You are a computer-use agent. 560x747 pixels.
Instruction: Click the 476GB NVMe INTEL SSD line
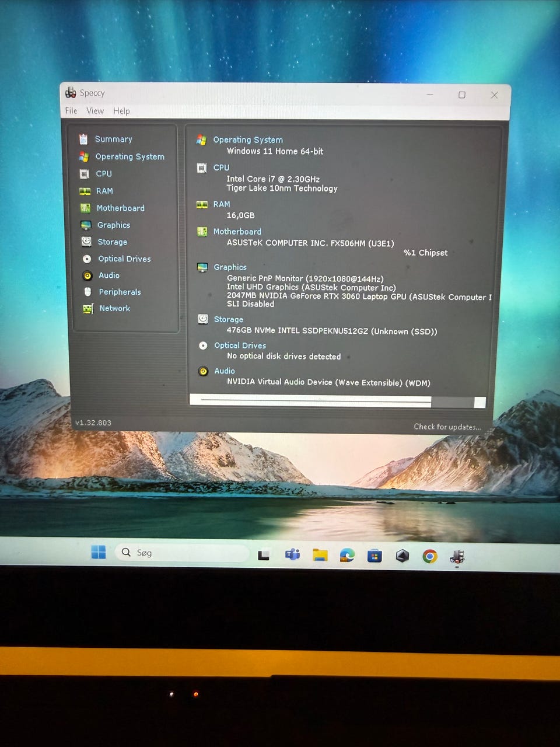click(332, 331)
